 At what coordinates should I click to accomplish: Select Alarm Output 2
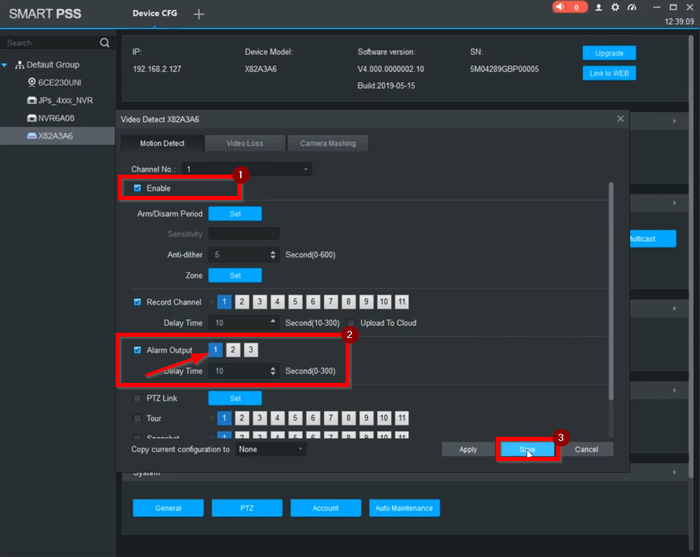(233, 350)
